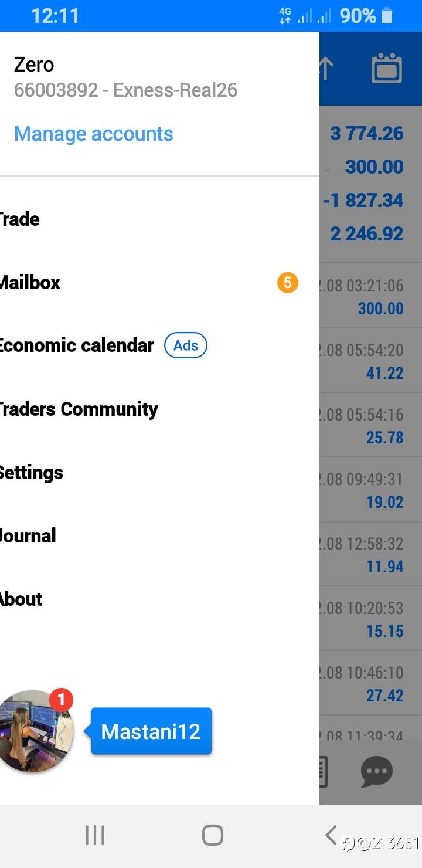Tap the Mastani12 chat label
The image size is (422, 868).
[151, 731]
